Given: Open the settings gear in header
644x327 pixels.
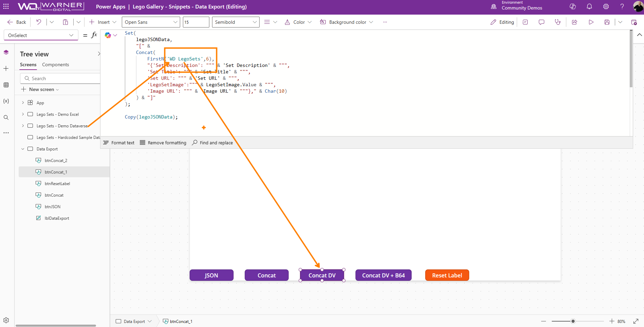Looking at the screenshot, I should pos(606,6).
